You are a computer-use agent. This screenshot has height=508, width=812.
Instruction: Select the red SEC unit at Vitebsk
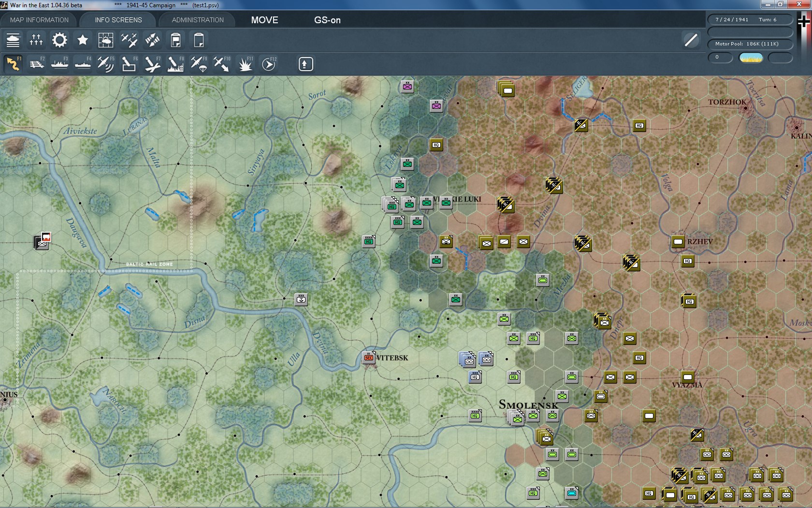(x=369, y=358)
